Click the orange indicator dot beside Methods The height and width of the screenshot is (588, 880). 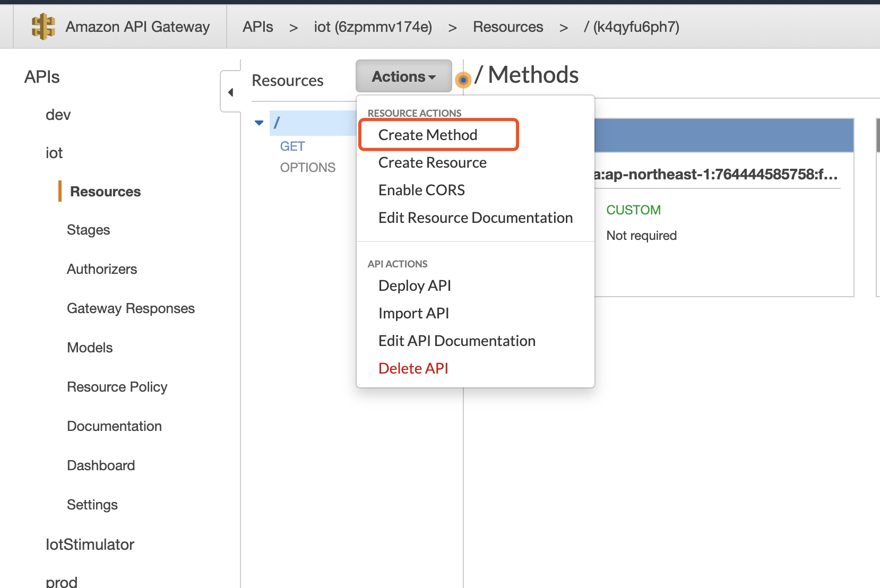click(x=463, y=80)
